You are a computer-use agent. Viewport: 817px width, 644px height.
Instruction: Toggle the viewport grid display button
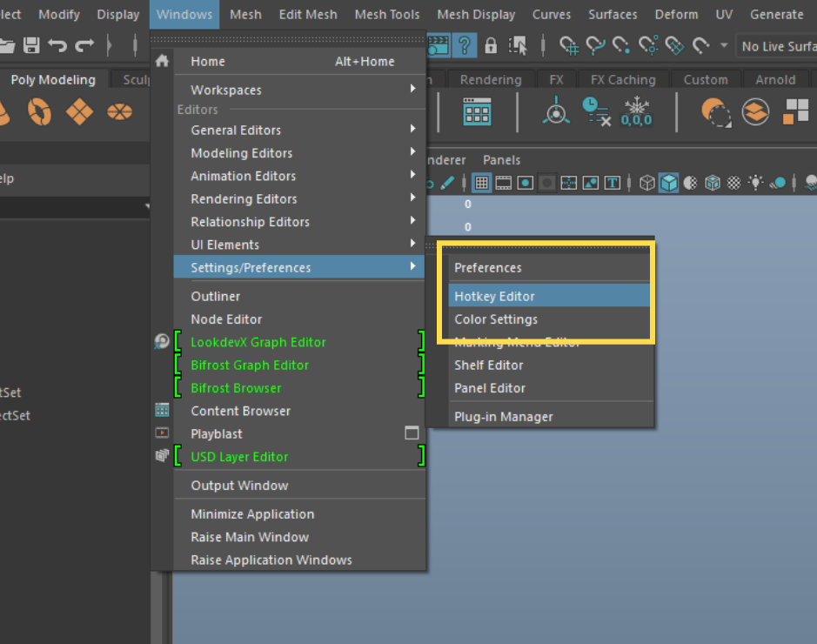pyautogui.click(x=481, y=183)
